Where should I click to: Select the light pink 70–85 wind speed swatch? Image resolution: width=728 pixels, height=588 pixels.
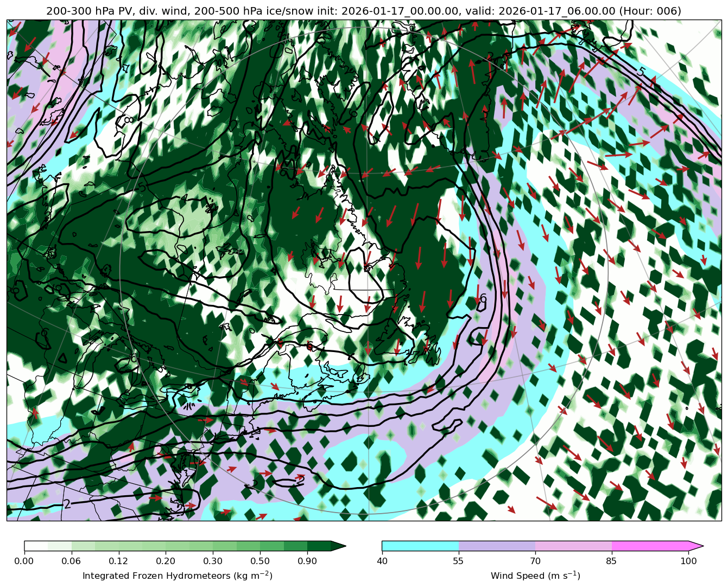(573, 546)
